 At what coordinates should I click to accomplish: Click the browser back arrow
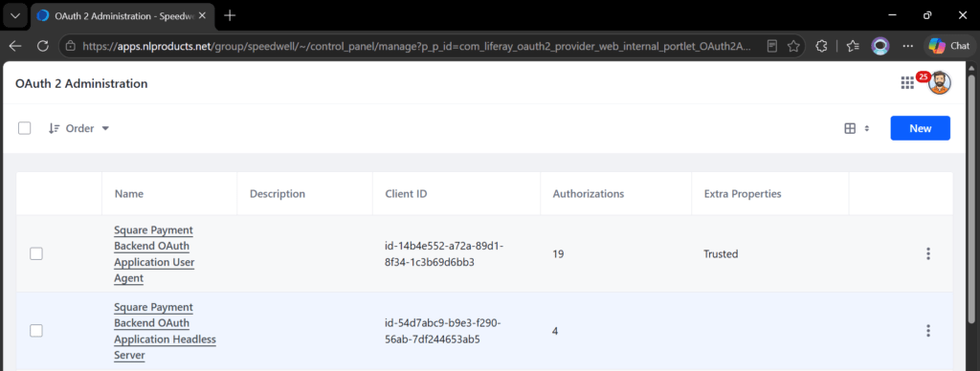[15, 46]
